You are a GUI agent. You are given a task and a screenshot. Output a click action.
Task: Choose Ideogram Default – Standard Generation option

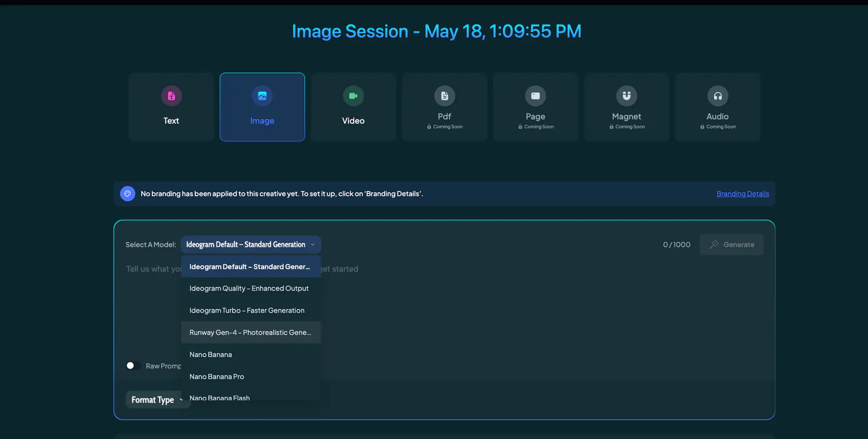coord(251,267)
